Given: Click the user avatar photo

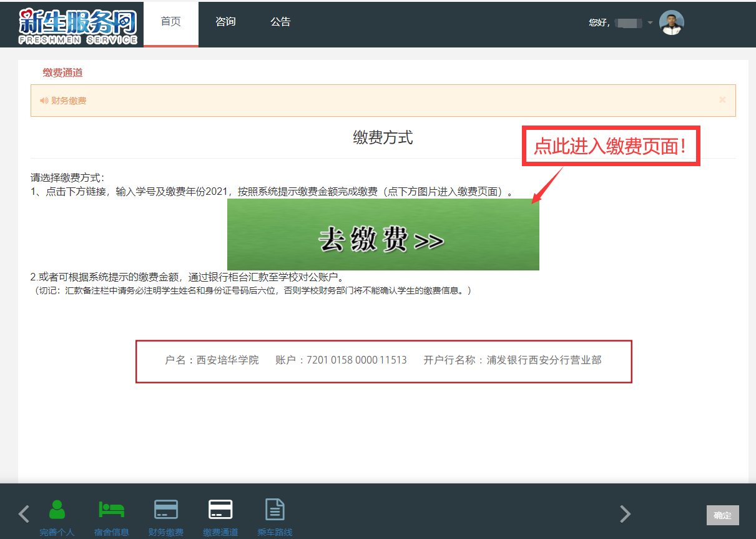Looking at the screenshot, I should pos(671,23).
